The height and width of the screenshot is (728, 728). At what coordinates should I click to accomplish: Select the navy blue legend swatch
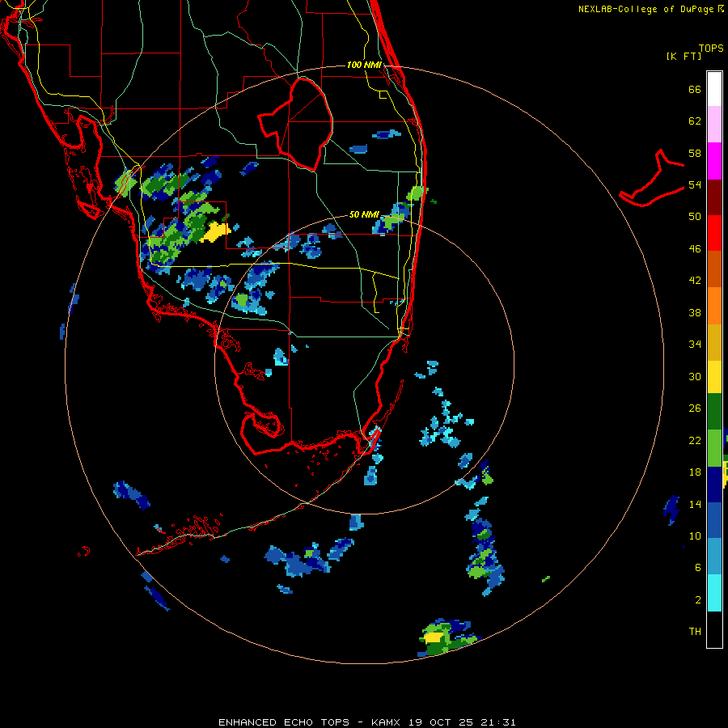click(714, 485)
